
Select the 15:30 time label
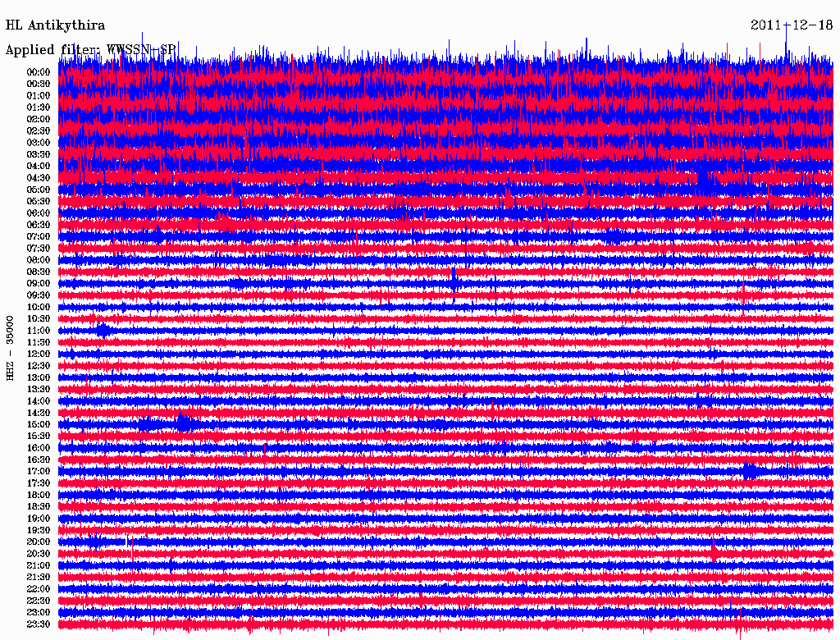pos(39,437)
